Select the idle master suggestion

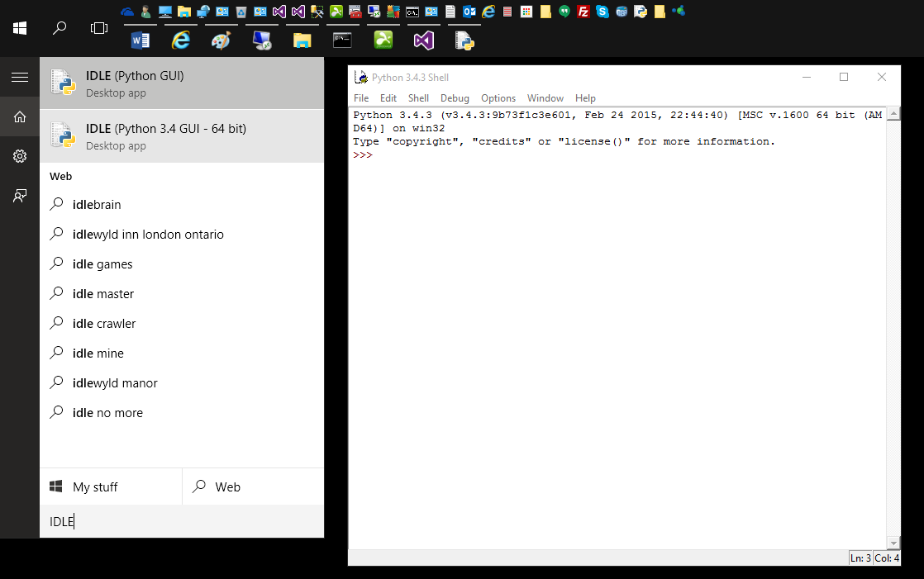[182, 294]
